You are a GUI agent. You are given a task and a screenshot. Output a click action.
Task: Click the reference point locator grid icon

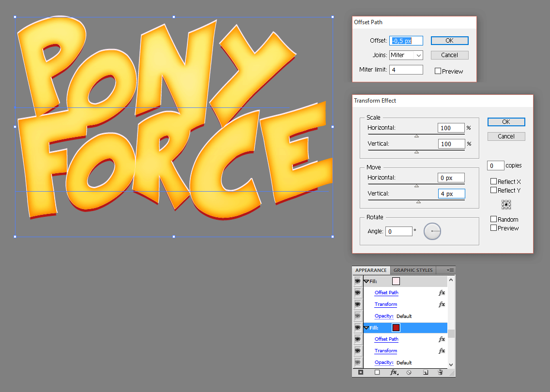click(x=506, y=205)
